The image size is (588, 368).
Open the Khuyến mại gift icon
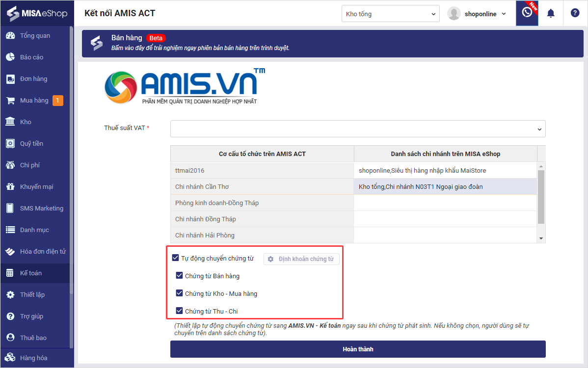[10, 186]
